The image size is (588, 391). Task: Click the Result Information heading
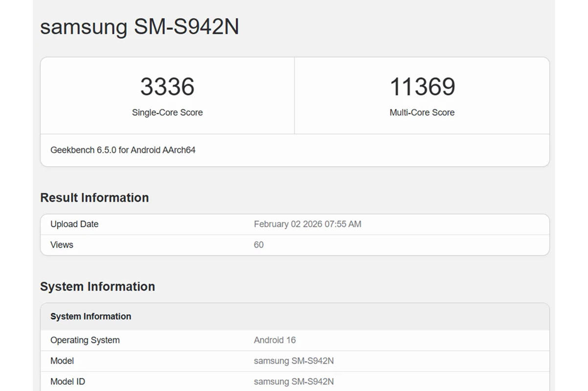pos(94,197)
